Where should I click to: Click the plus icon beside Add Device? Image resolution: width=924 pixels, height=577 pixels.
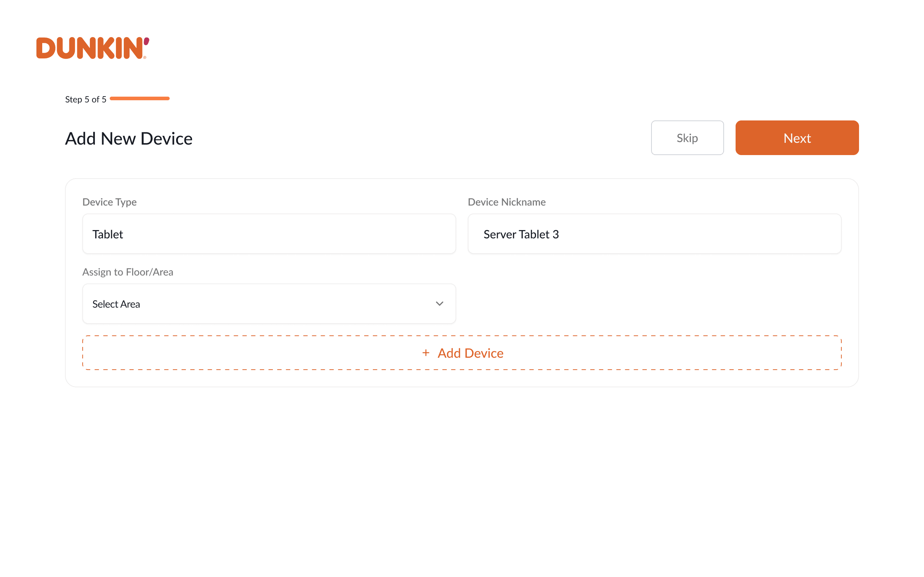coord(426,353)
